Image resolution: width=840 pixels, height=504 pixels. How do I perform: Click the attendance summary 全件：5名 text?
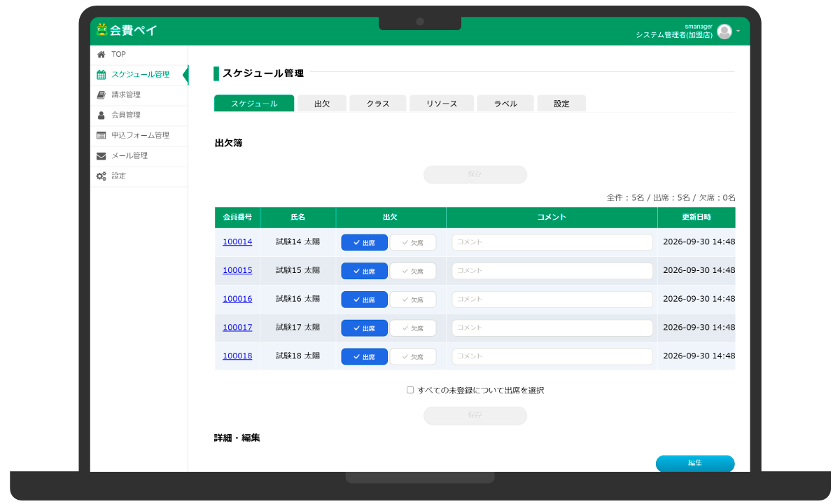(x=626, y=198)
